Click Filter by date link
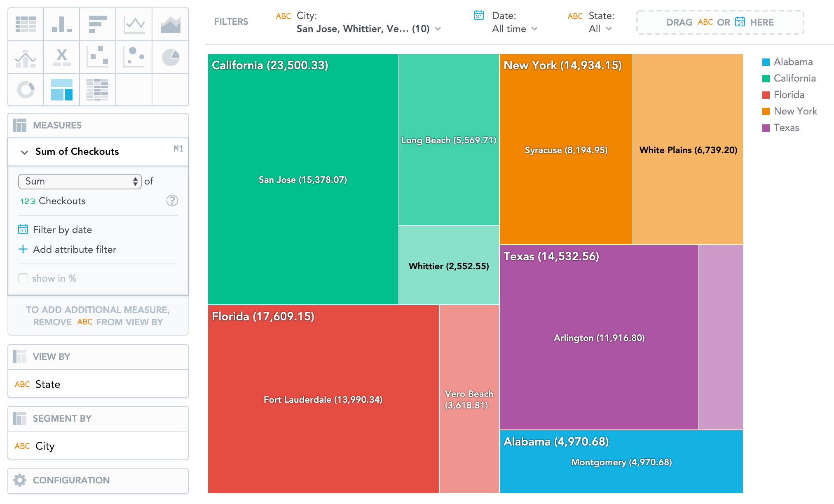834x504 pixels. click(62, 229)
